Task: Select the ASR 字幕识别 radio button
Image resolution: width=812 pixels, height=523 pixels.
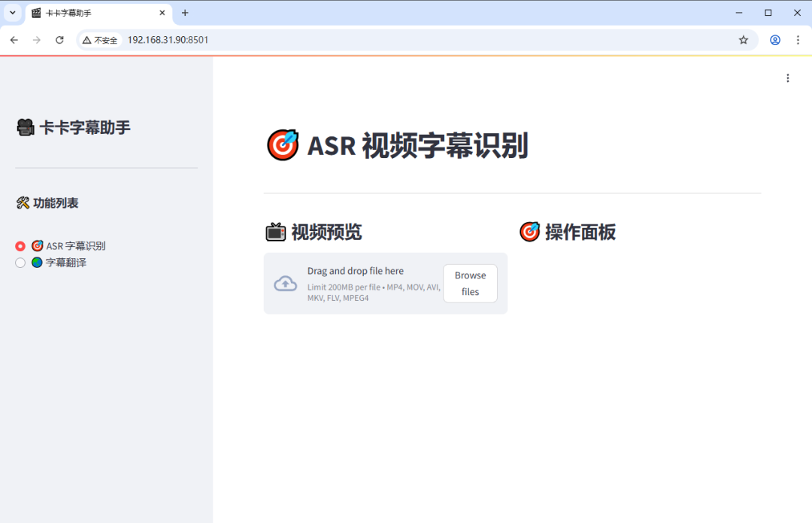Action: (x=20, y=245)
